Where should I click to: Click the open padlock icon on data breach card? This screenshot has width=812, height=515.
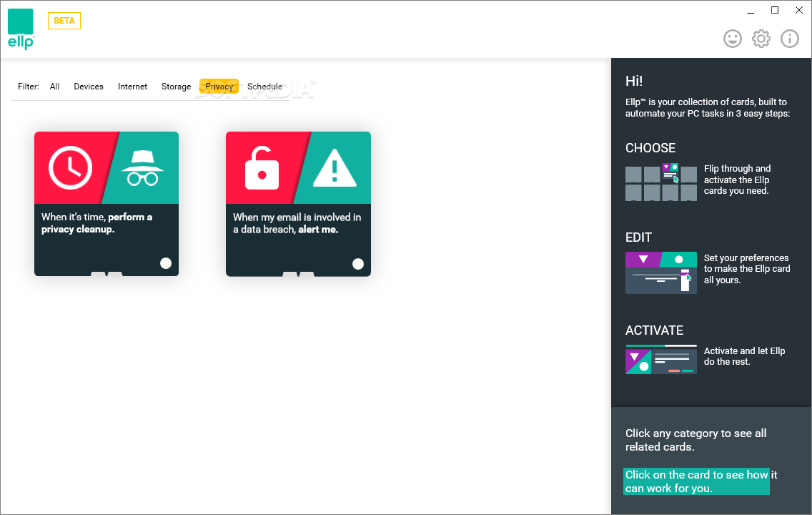(x=262, y=168)
